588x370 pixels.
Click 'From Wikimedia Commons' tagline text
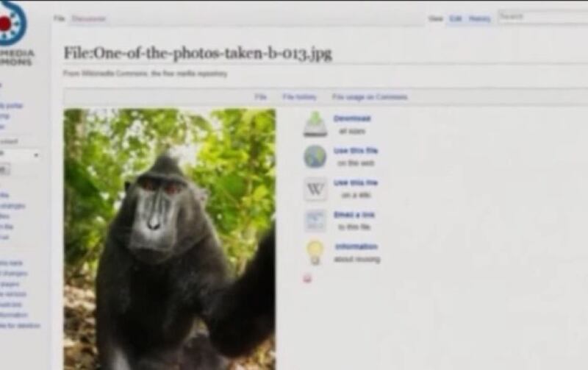(145, 74)
